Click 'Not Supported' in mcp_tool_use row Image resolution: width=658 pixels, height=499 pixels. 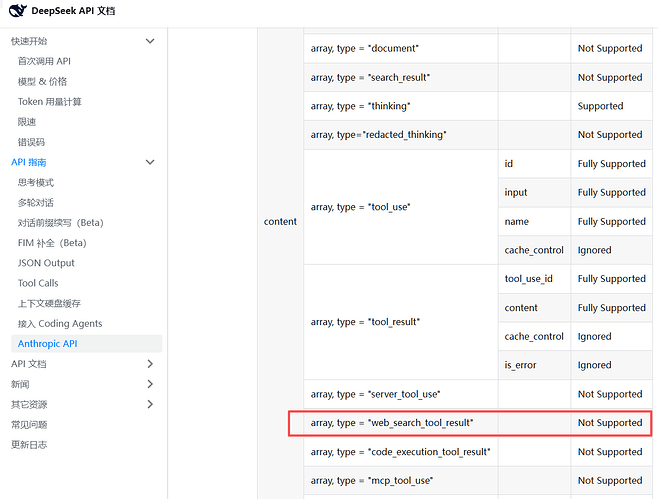(x=610, y=481)
